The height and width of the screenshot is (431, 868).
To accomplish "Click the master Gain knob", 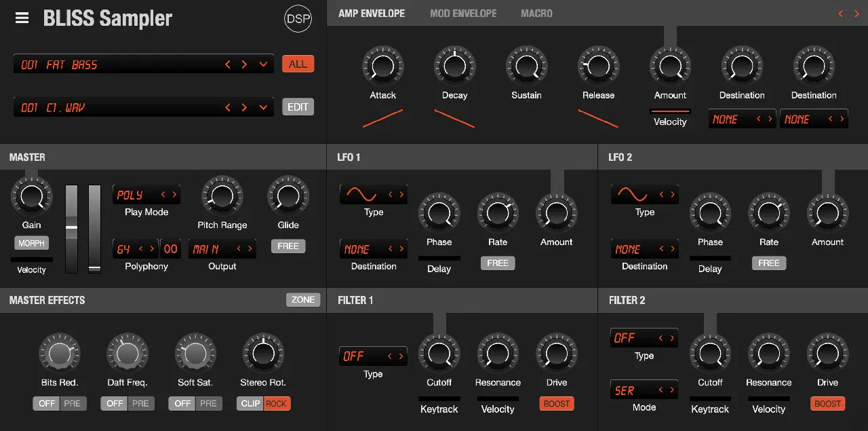I will 31,197.
